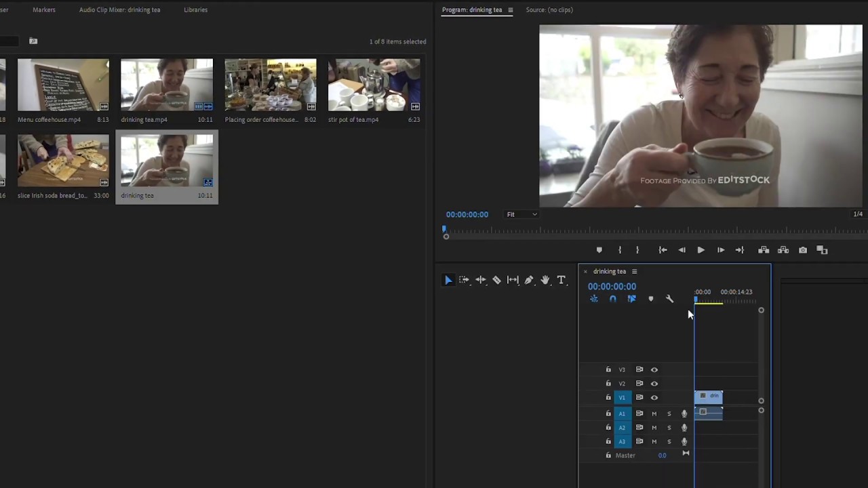The height and width of the screenshot is (488, 868).
Task: Click timeline nest sequence toggle icon
Action: coord(594,299)
